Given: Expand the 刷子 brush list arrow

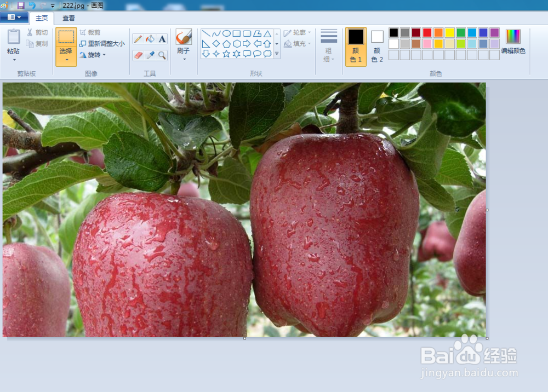Looking at the screenshot, I should click(x=184, y=59).
